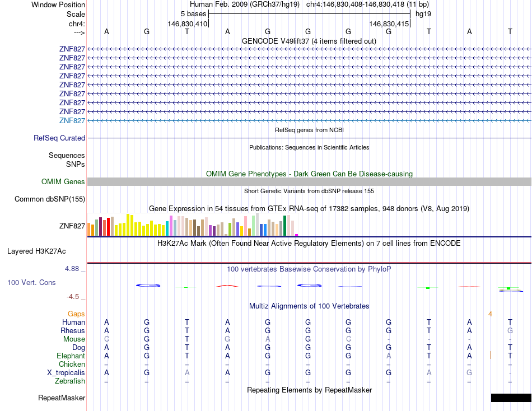Select the Rhesus alignment row label
The image size is (532, 411).
(73, 330)
